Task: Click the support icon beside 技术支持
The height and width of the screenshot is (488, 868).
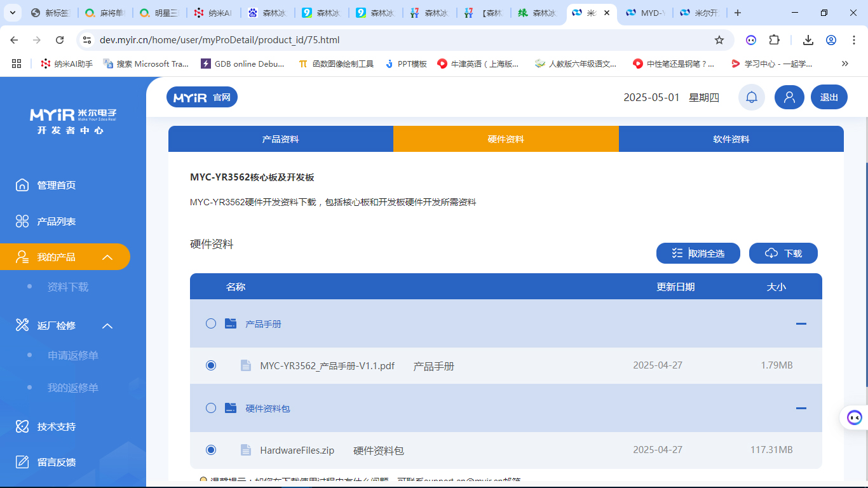Action: 22,426
